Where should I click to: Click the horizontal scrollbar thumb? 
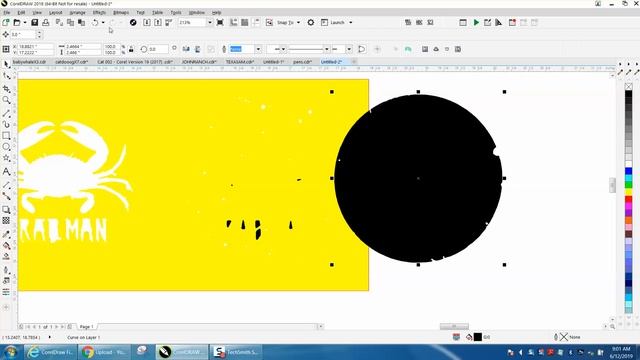[x=454, y=327]
